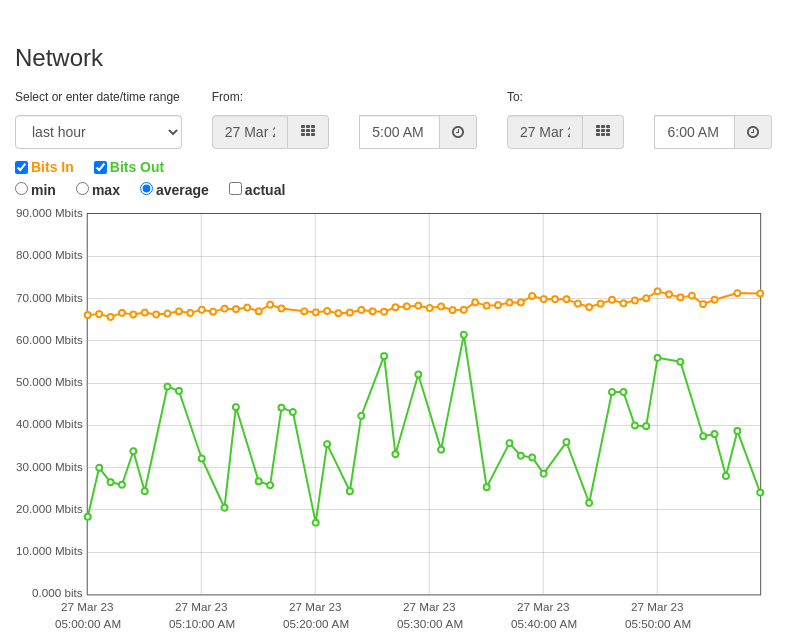Open the From time clock picker icon

[x=458, y=132]
